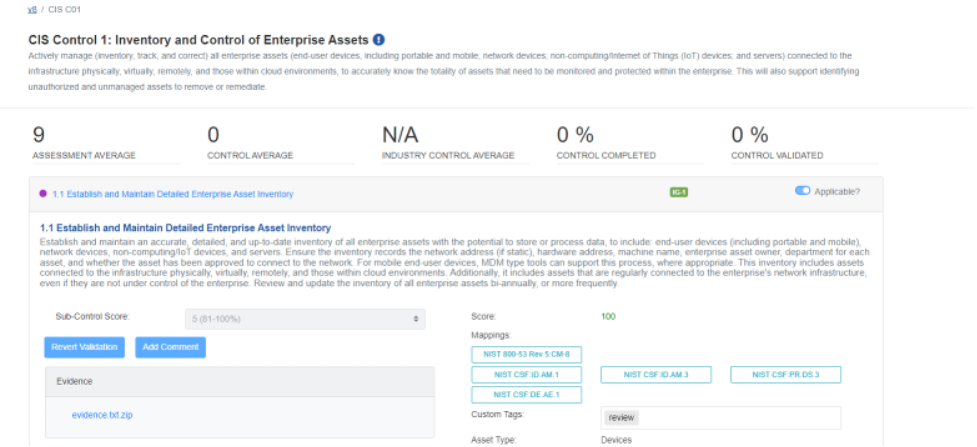
Task: Click the Assessment Average value 9
Action: tap(39, 135)
